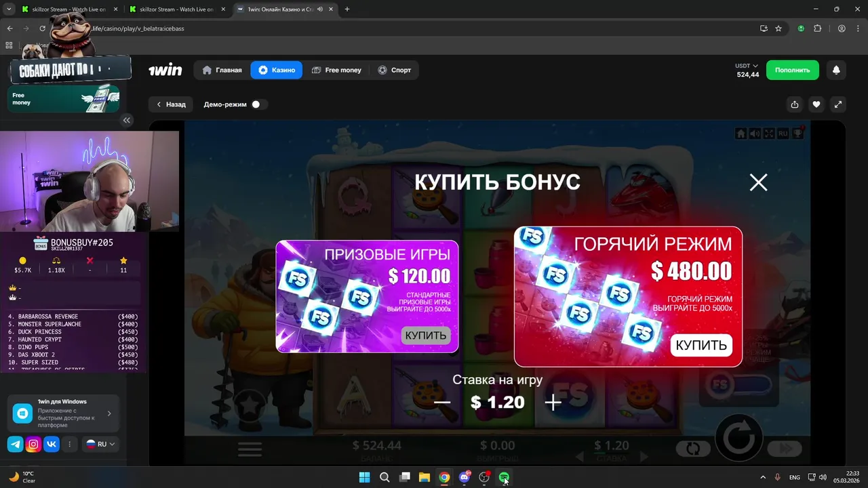Viewport: 868px width, 488px height.
Task: Show more social links with the three dots
Action: [70, 445]
